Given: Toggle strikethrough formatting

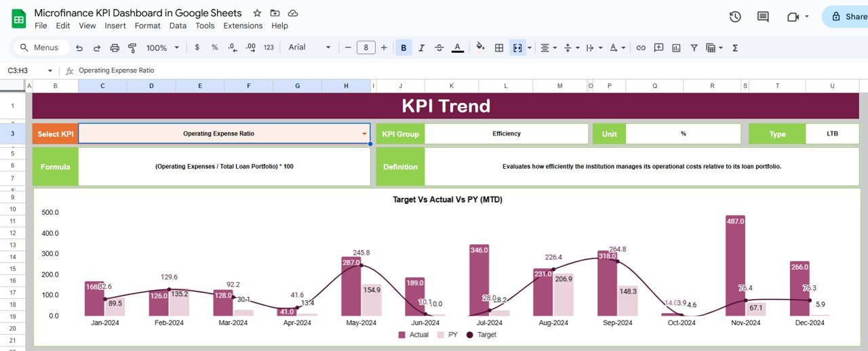Looking at the screenshot, I should pyautogui.click(x=439, y=47).
